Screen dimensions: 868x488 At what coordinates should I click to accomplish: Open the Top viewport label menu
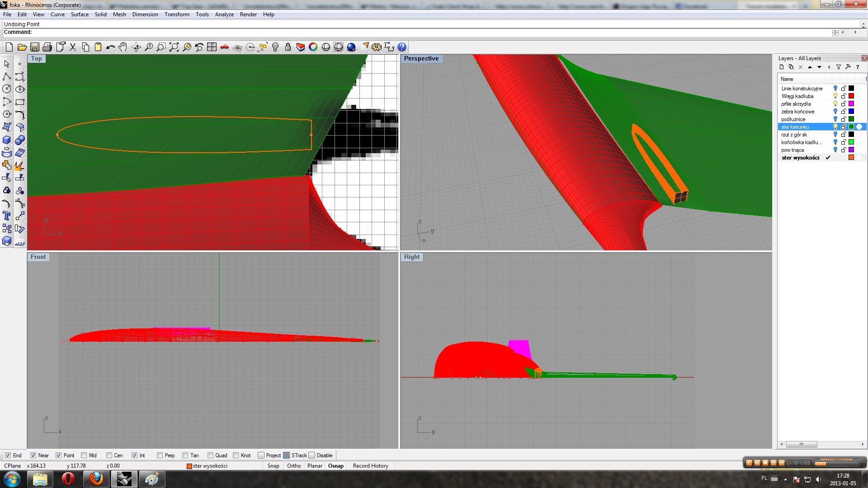[x=37, y=59]
